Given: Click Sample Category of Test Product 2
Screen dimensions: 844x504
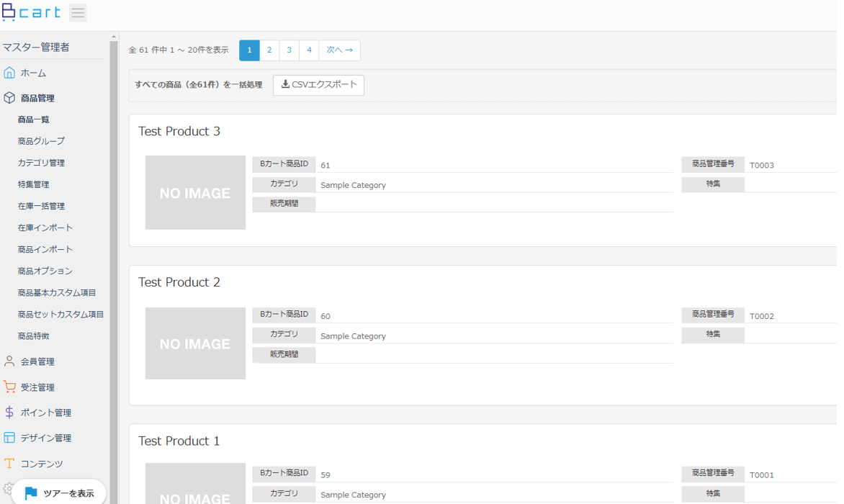Looking at the screenshot, I should click(x=353, y=336).
